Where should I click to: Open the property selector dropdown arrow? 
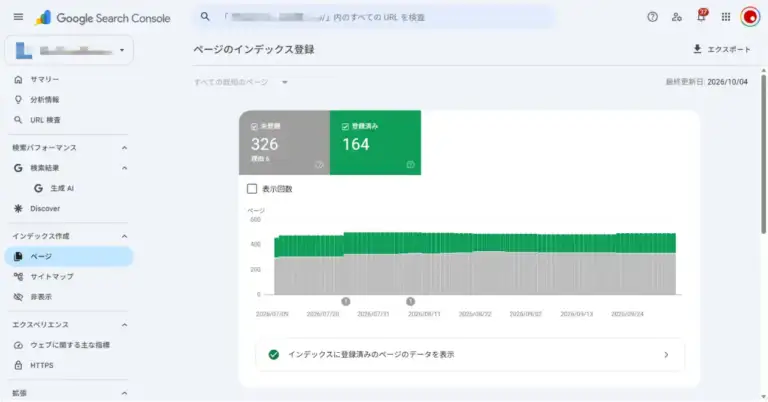(122, 50)
